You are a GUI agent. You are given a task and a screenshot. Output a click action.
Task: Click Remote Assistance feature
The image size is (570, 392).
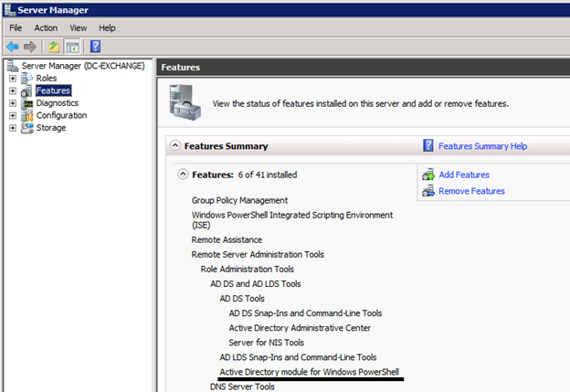click(x=227, y=240)
